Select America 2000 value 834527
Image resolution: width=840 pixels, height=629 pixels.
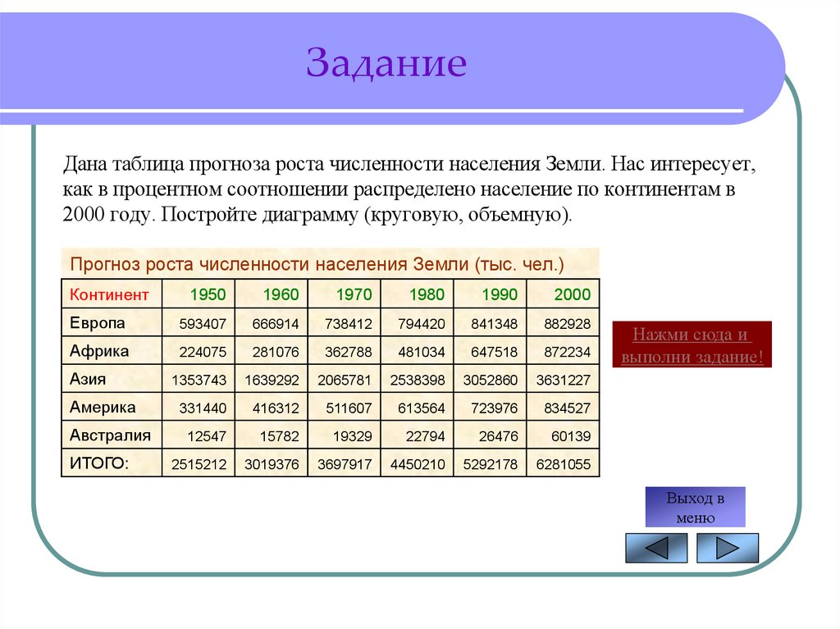[563, 408]
